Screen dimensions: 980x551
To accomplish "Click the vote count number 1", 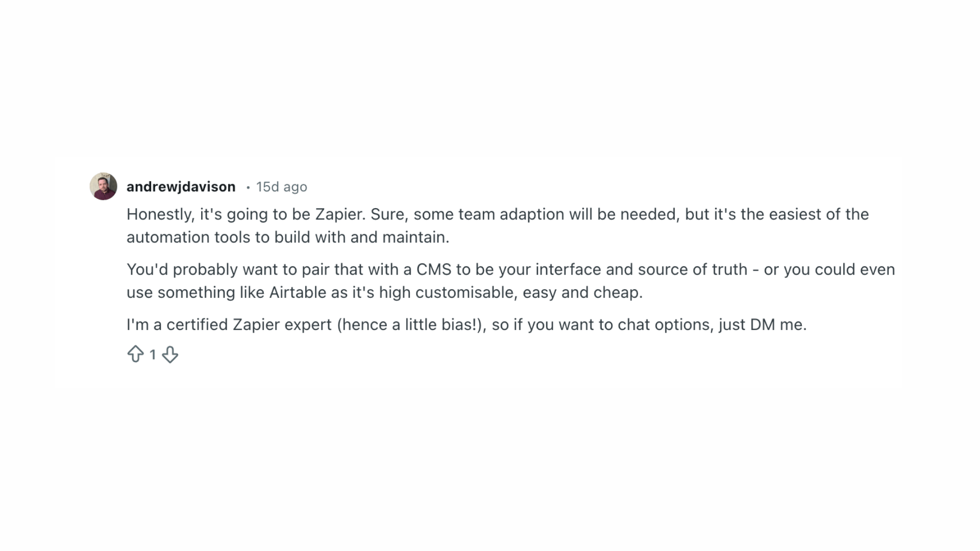I will tap(153, 355).
